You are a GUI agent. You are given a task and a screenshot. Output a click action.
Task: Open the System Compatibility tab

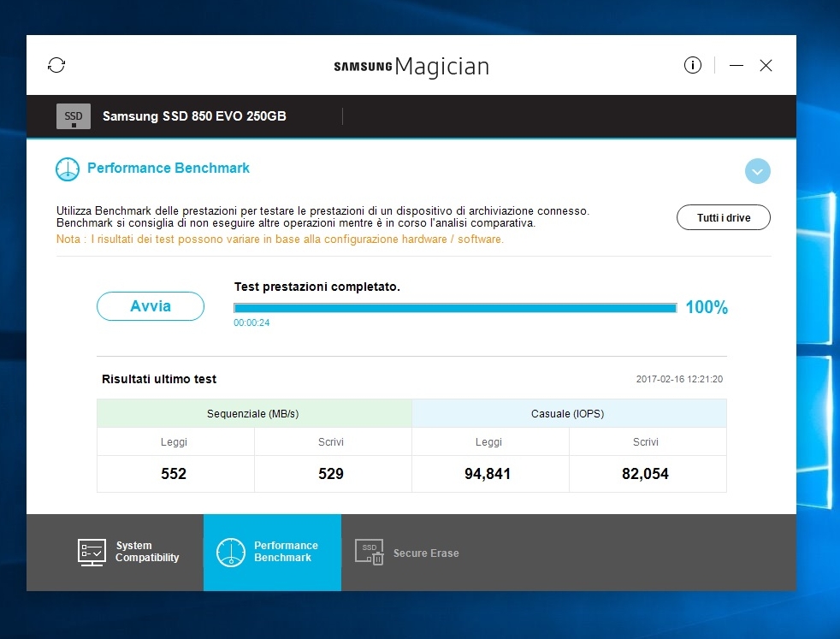[x=129, y=553]
